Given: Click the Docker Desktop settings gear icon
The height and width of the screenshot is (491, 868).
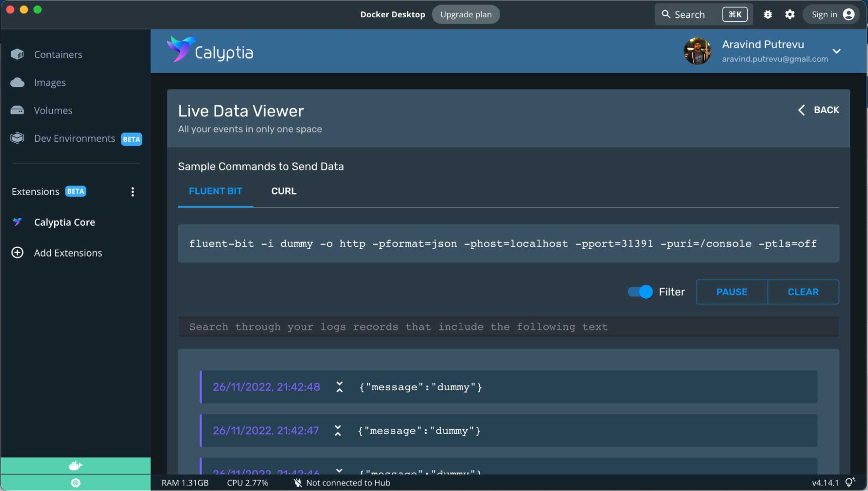Looking at the screenshot, I should point(790,14).
